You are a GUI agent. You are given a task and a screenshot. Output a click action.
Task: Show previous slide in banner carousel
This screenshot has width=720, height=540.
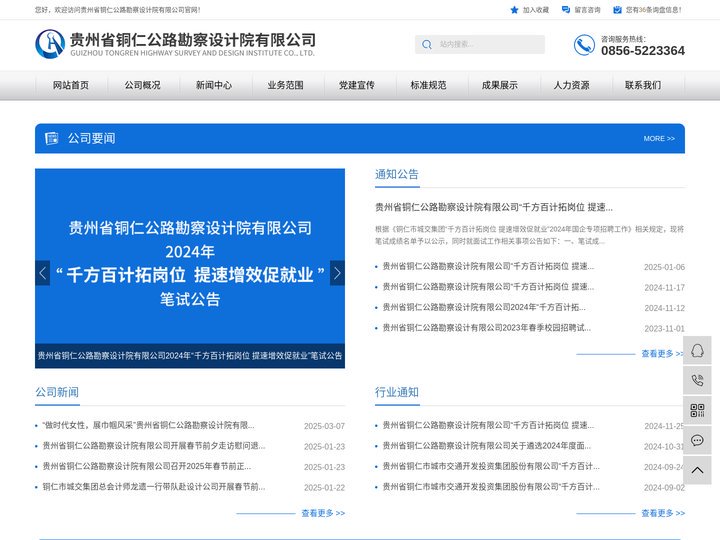(42, 273)
